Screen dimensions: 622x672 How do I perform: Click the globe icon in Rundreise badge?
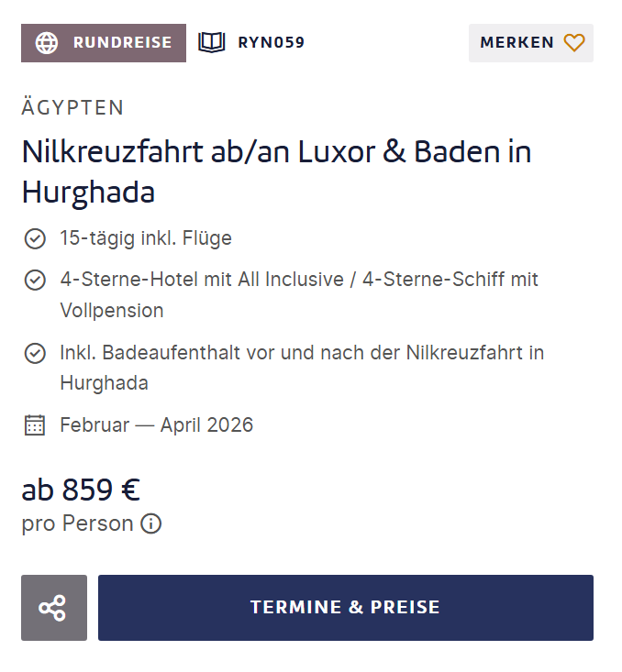47,43
